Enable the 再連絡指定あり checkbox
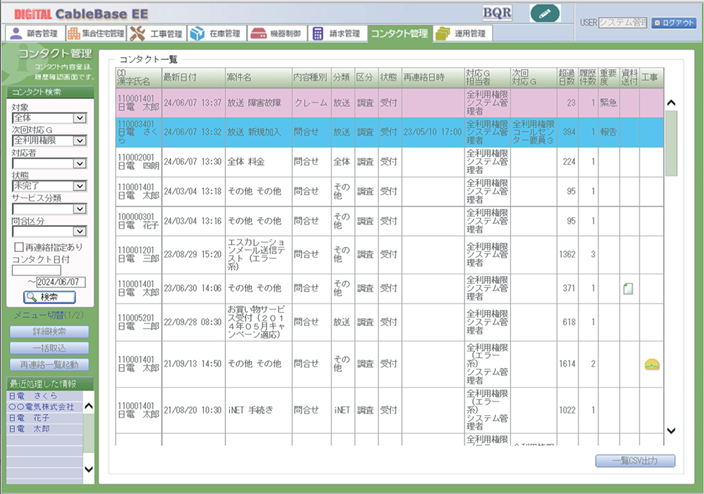This screenshot has height=494, width=704. click(x=19, y=247)
